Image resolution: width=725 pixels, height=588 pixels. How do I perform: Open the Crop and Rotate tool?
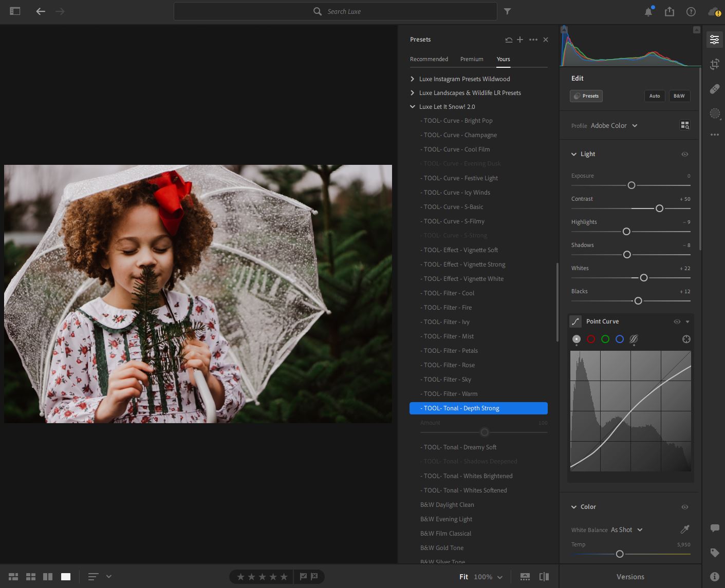714,64
